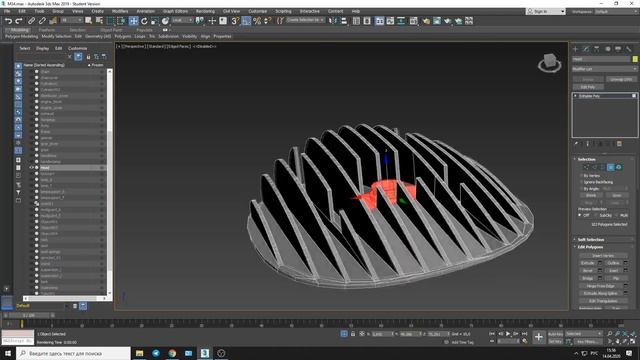Open the Hierarchy command panel tab
640x360 pixels.
tap(597, 49)
